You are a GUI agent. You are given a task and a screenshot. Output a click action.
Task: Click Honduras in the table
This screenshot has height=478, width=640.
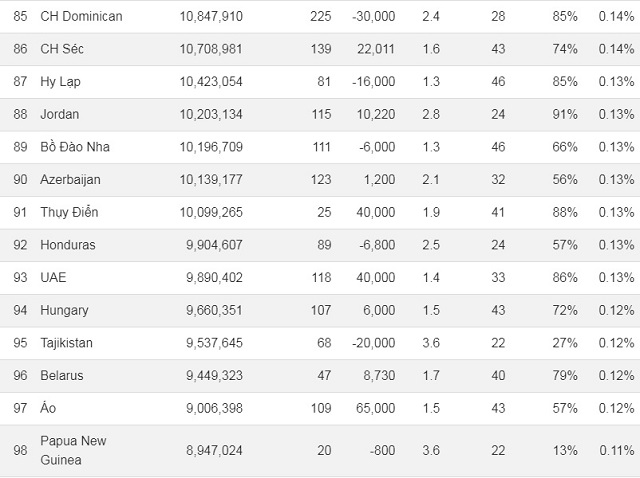point(68,245)
